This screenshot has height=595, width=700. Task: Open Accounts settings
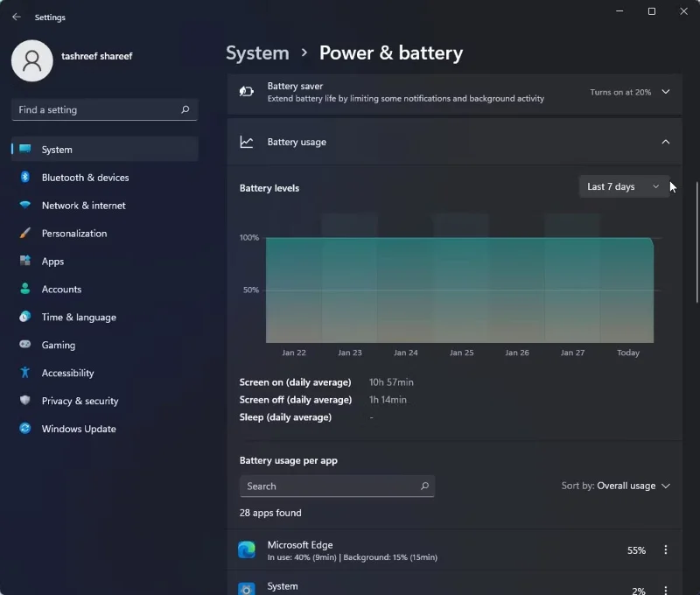coord(62,289)
